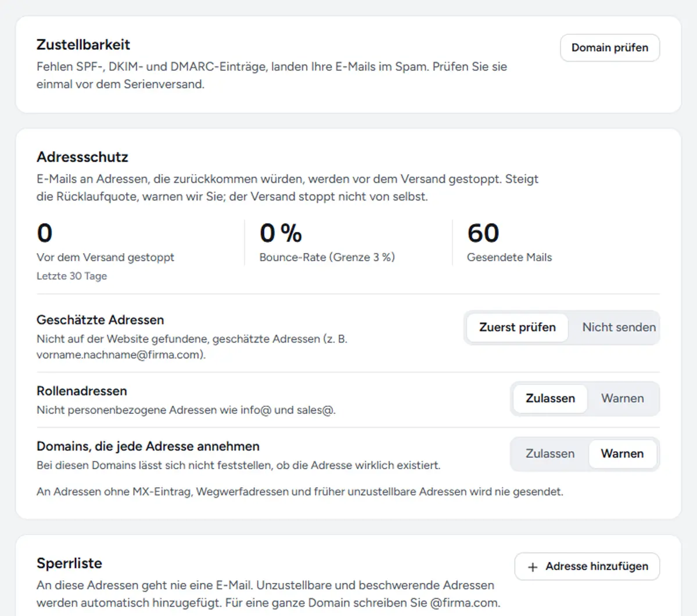Choose Zulassen for domains accepting every address
The height and width of the screenshot is (616, 697).
[550, 453]
